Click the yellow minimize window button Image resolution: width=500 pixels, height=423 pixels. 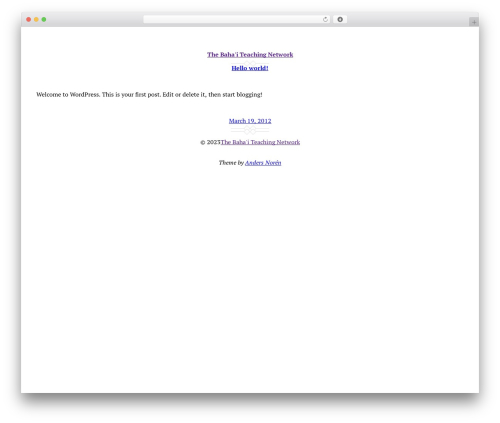tap(36, 19)
